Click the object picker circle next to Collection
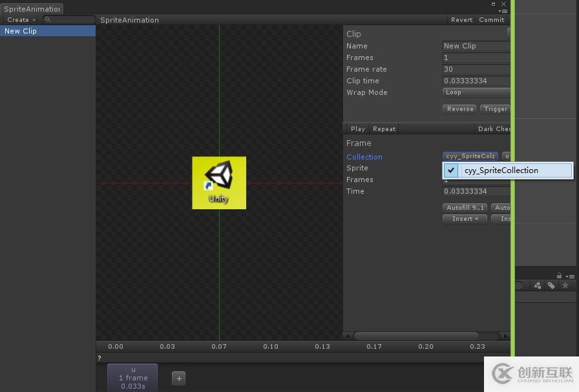579x392 pixels. click(507, 156)
